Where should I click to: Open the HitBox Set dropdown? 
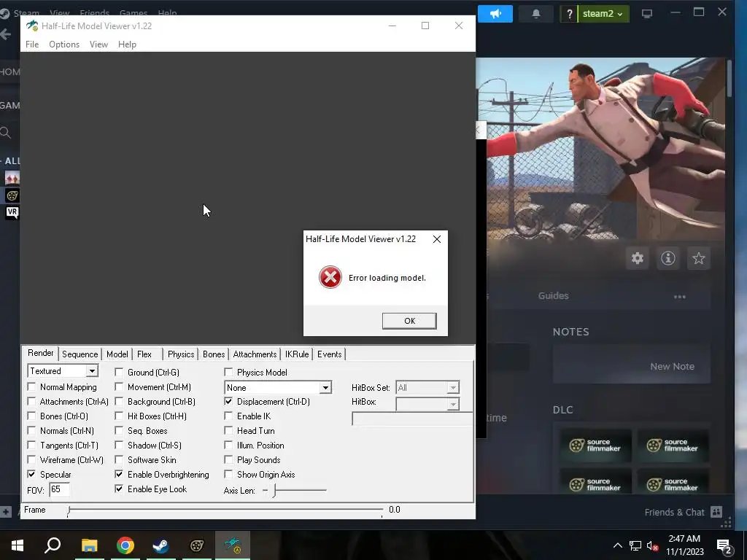452,388
